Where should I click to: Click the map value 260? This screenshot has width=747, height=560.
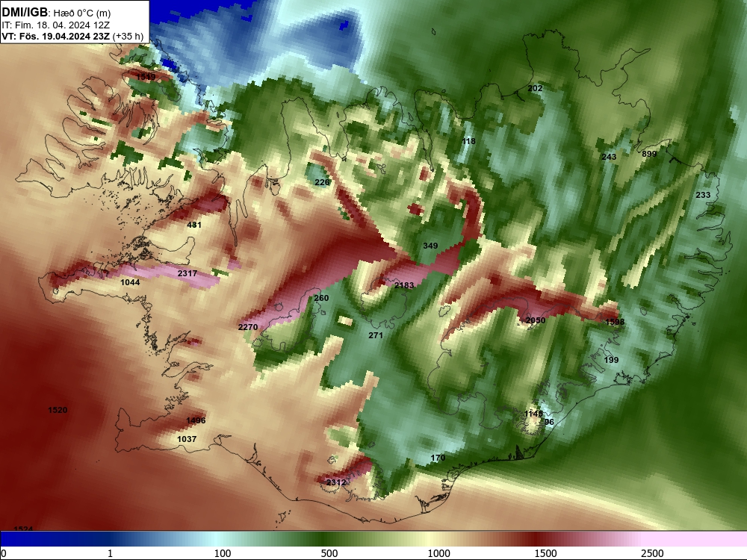(321, 298)
